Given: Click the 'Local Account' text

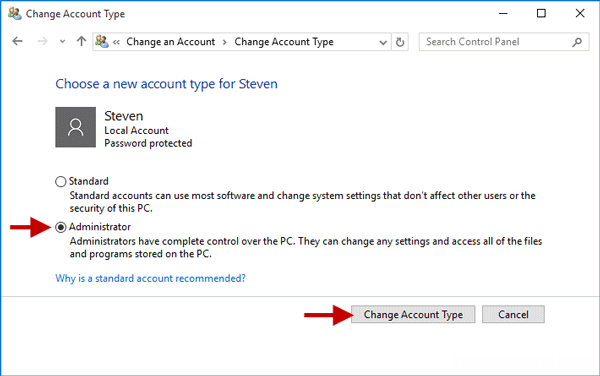Looking at the screenshot, I should click(x=136, y=130).
